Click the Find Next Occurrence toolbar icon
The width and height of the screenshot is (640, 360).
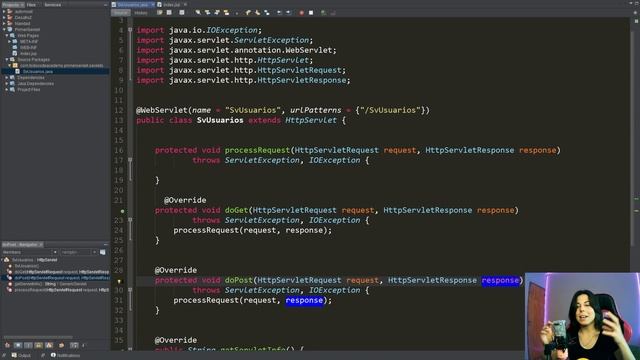(x=217, y=13)
